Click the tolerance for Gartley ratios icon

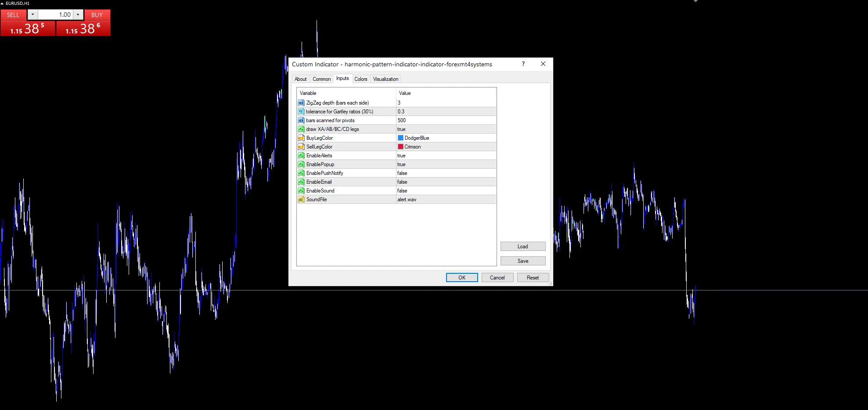click(x=301, y=112)
